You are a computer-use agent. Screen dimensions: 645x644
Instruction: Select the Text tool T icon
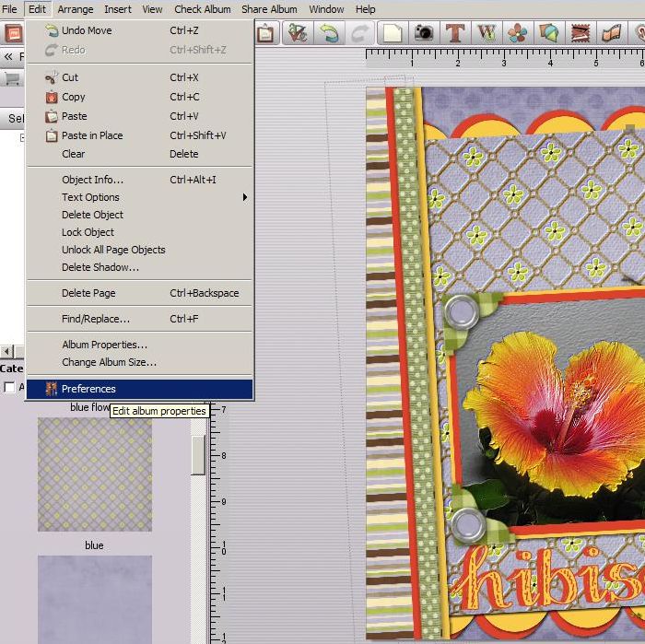(x=454, y=33)
